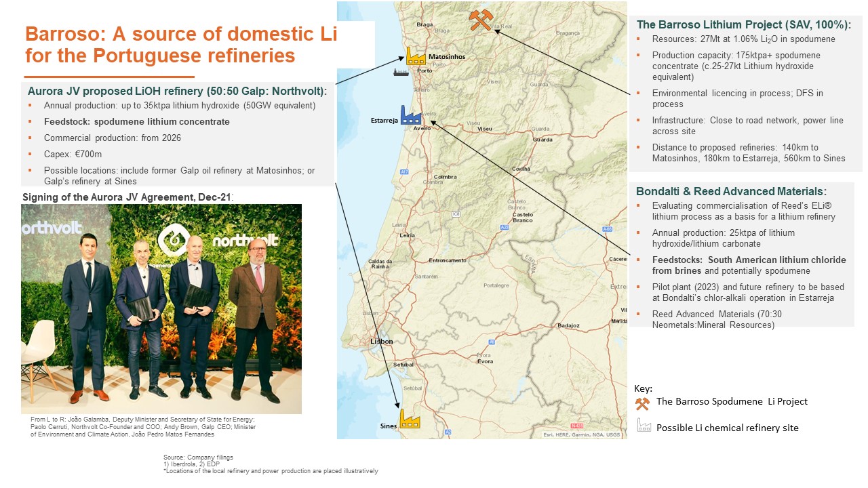
Task: Select 'Feedstock: spodumene lithium concentrate' bullet
Action: click(136, 122)
